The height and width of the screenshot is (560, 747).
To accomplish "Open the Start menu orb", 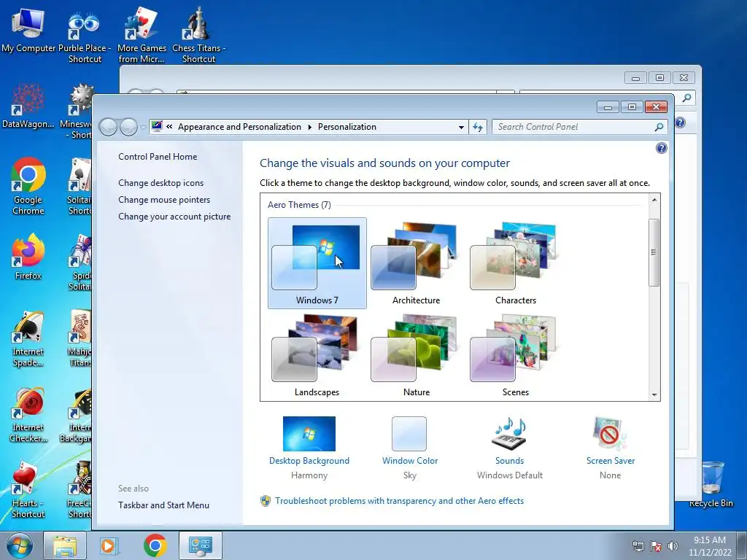I will pos(19,545).
